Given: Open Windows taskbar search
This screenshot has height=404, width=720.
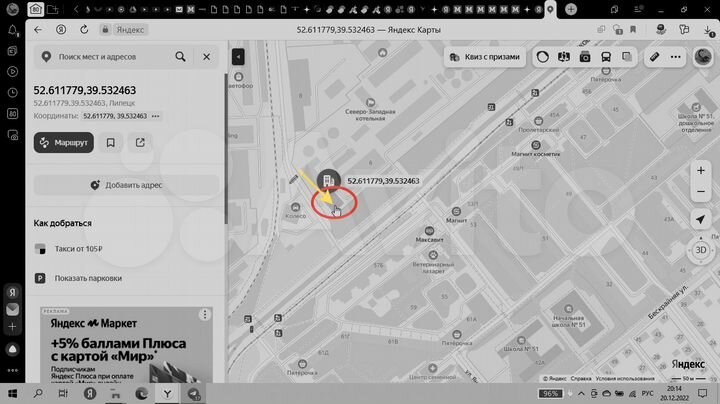Looking at the screenshot, I should click(x=38, y=394).
